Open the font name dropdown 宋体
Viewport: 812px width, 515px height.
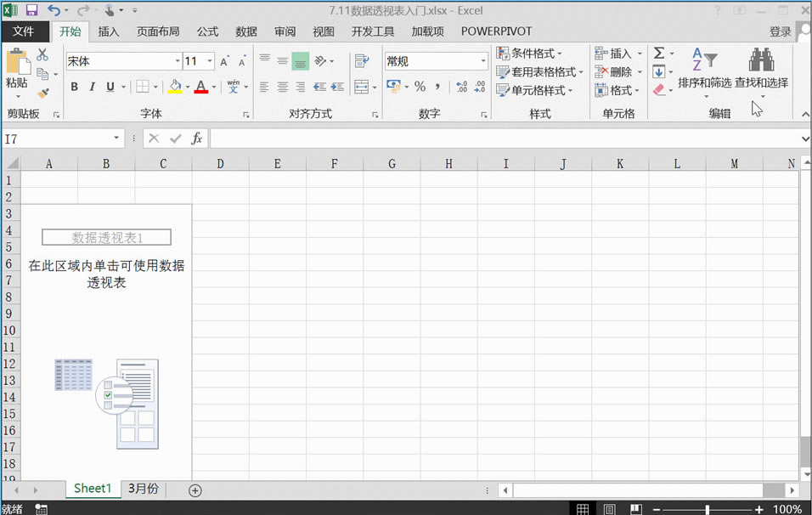[x=178, y=61]
